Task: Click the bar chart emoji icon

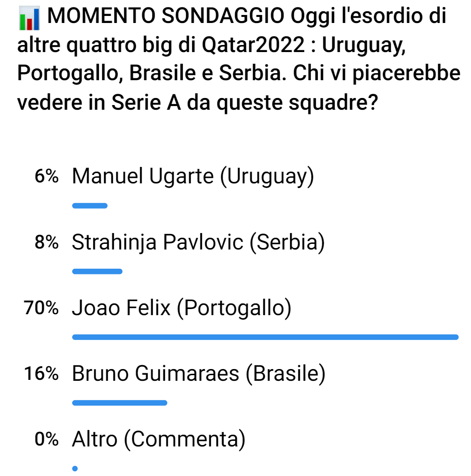Action: pyautogui.click(x=29, y=19)
